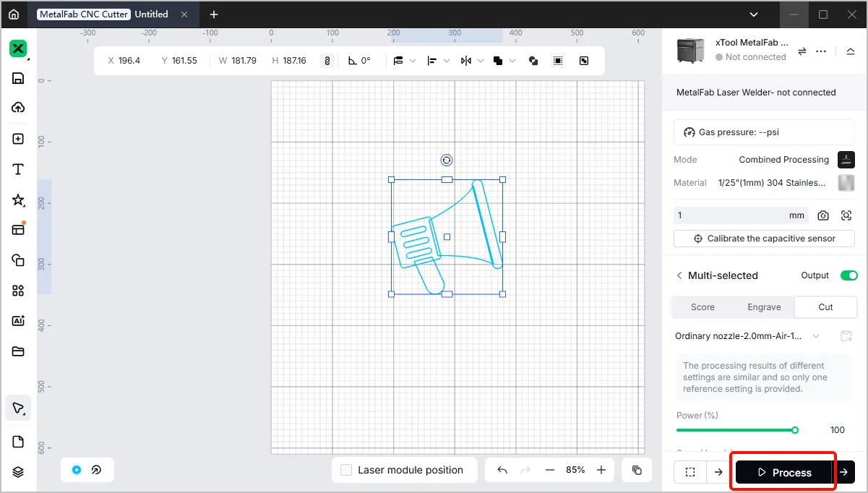Click the copy canvas icon at bottom

[637, 470]
